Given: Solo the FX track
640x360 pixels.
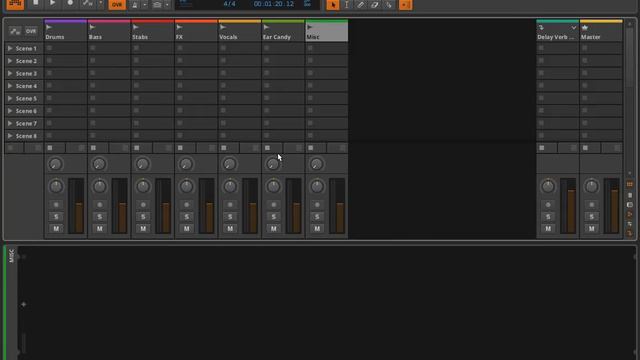Looking at the screenshot, I should (x=187, y=217).
